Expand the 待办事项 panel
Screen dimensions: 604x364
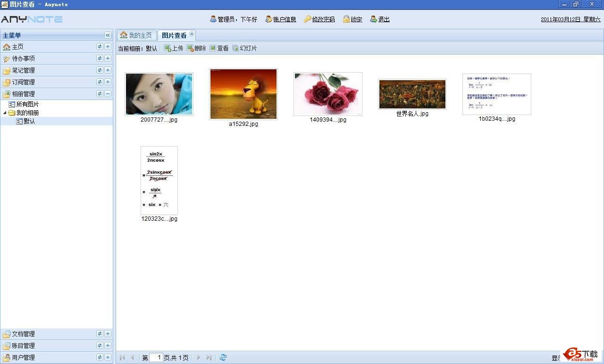click(108, 58)
